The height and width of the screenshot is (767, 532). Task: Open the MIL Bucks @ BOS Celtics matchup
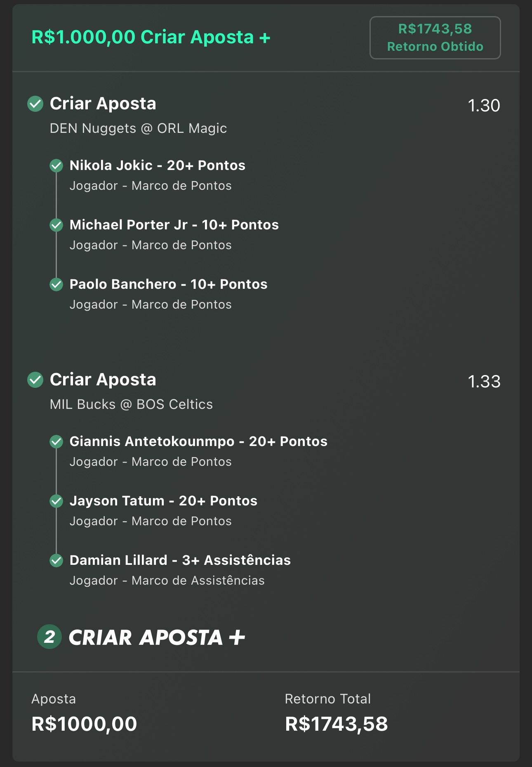[x=131, y=404]
